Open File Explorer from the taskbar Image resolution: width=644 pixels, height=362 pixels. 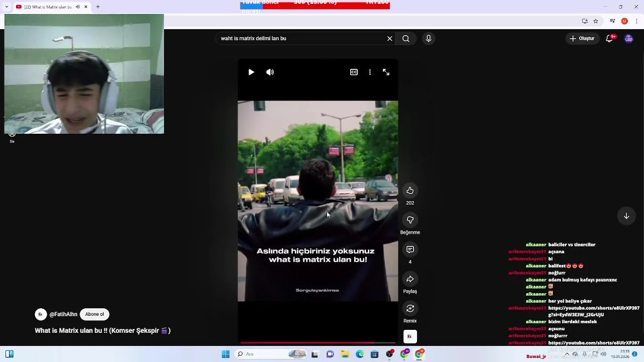click(x=345, y=354)
